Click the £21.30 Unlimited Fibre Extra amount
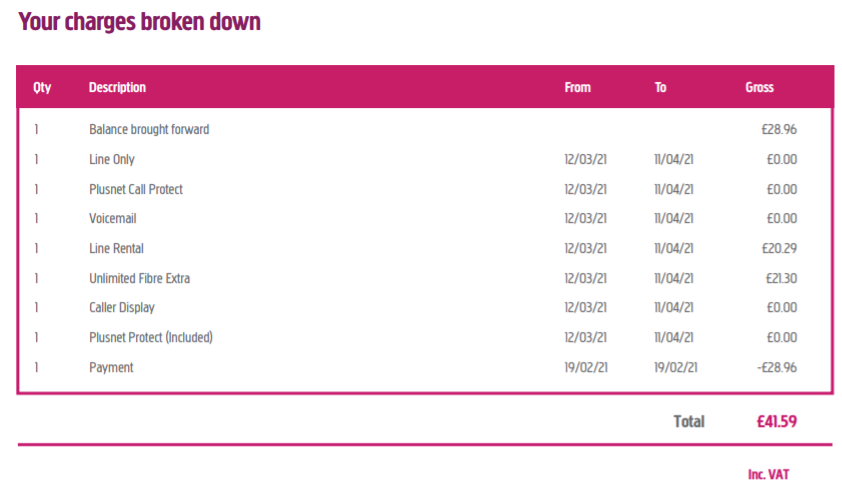The width and height of the screenshot is (842, 487). (x=778, y=278)
